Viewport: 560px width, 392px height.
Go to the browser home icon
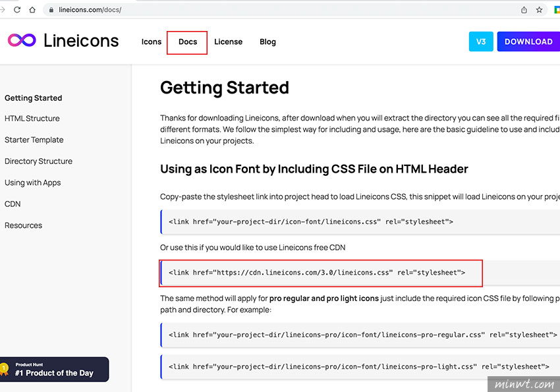coord(32,10)
